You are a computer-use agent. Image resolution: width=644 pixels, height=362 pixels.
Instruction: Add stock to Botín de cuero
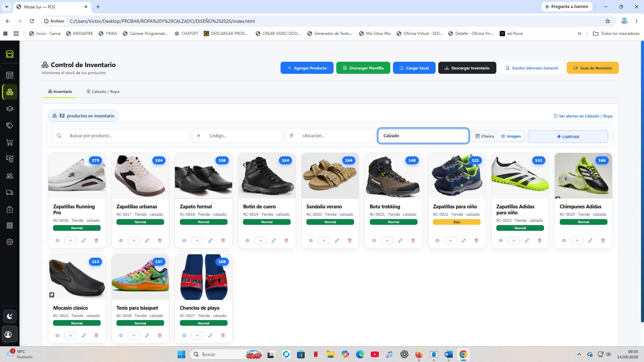[260, 241]
